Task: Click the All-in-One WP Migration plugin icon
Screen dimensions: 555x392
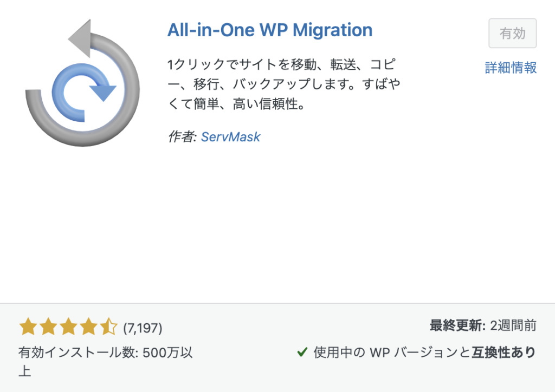Action: pyautogui.click(x=82, y=83)
